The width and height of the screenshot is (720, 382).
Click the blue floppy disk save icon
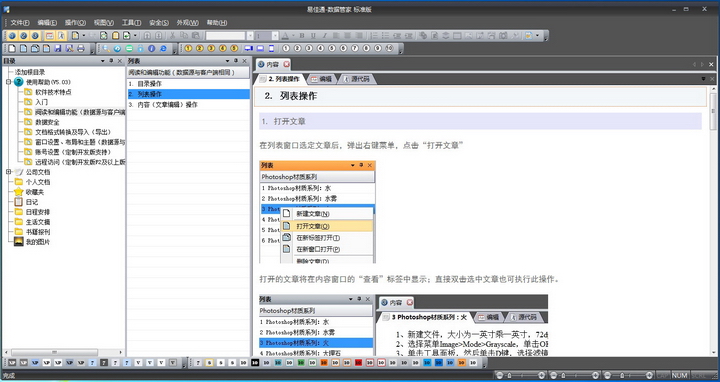click(58, 48)
